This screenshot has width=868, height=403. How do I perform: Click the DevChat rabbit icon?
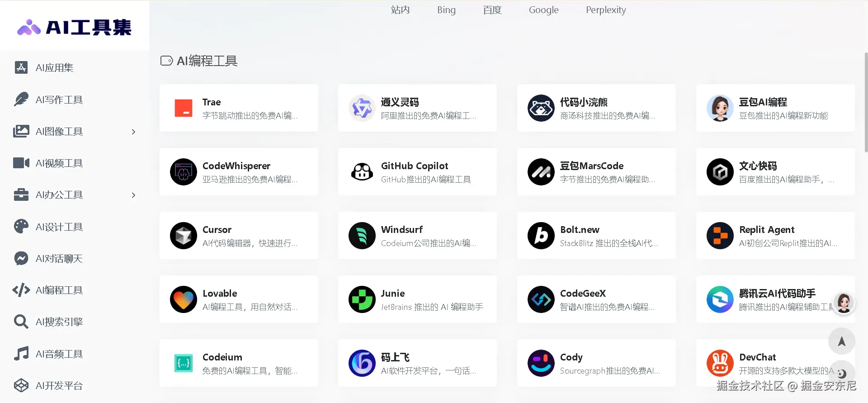[720, 363]
